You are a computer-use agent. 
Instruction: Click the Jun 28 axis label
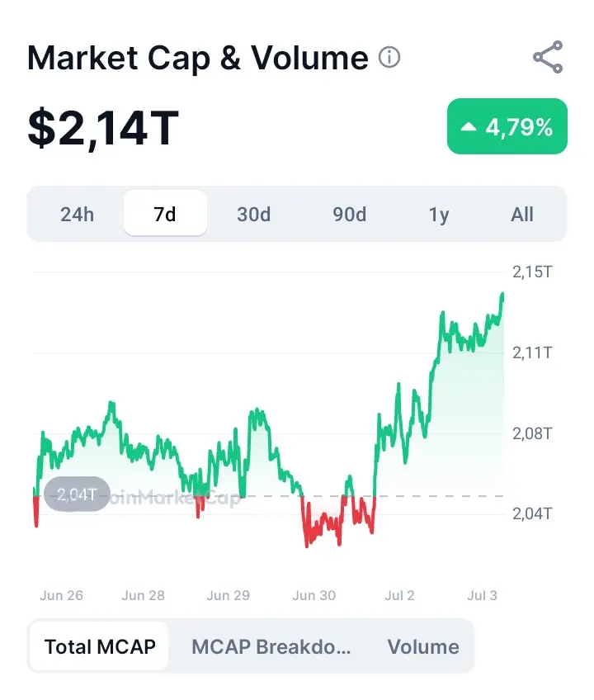point(143,595)
